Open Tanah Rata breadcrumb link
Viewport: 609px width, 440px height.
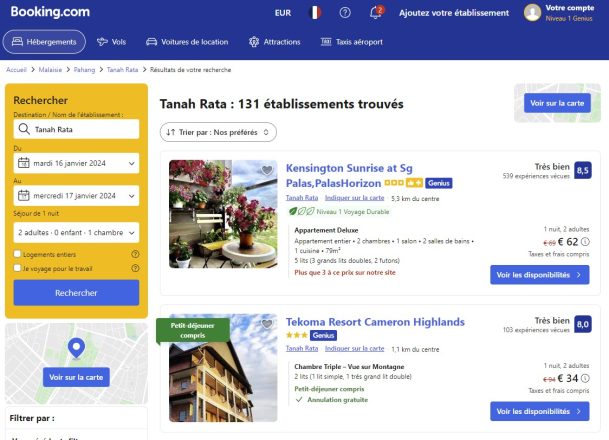pos(122,70)
